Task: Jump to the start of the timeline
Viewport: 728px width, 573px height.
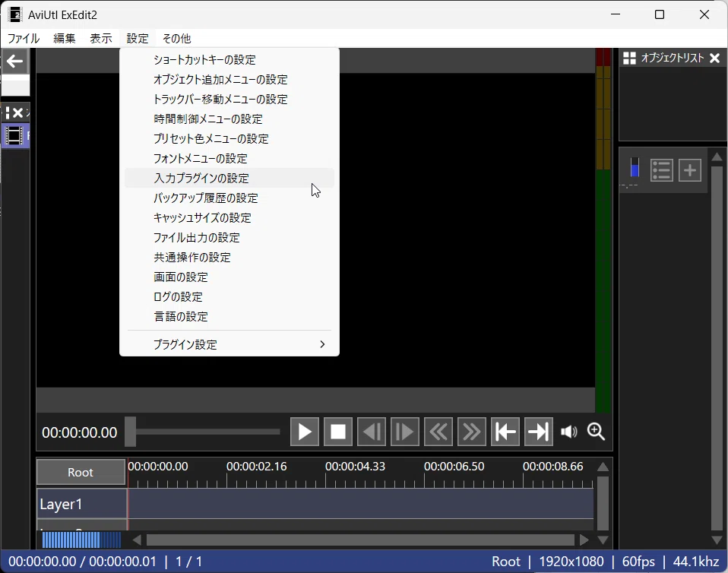Action: click(505, 432)
